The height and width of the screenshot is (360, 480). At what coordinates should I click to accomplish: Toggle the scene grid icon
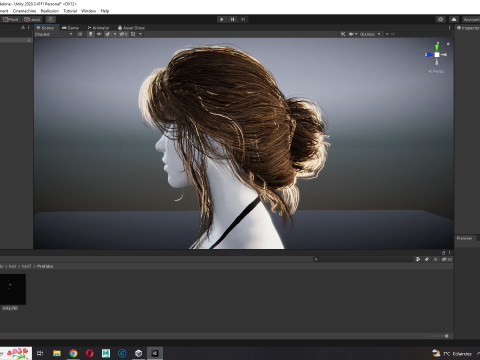click(x=133, y=34)
